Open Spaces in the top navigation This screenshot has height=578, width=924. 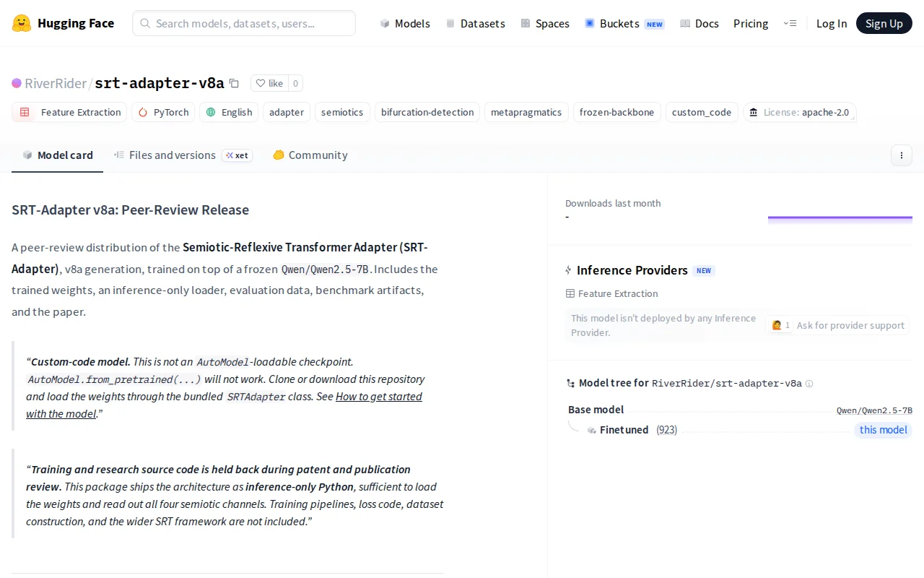[x=545, y=23]
